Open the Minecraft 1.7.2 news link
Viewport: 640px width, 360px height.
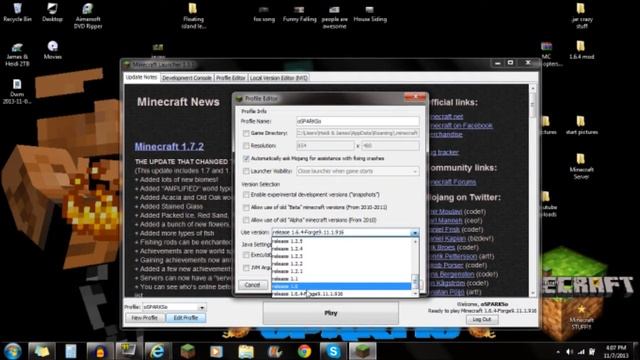[169, 147]
